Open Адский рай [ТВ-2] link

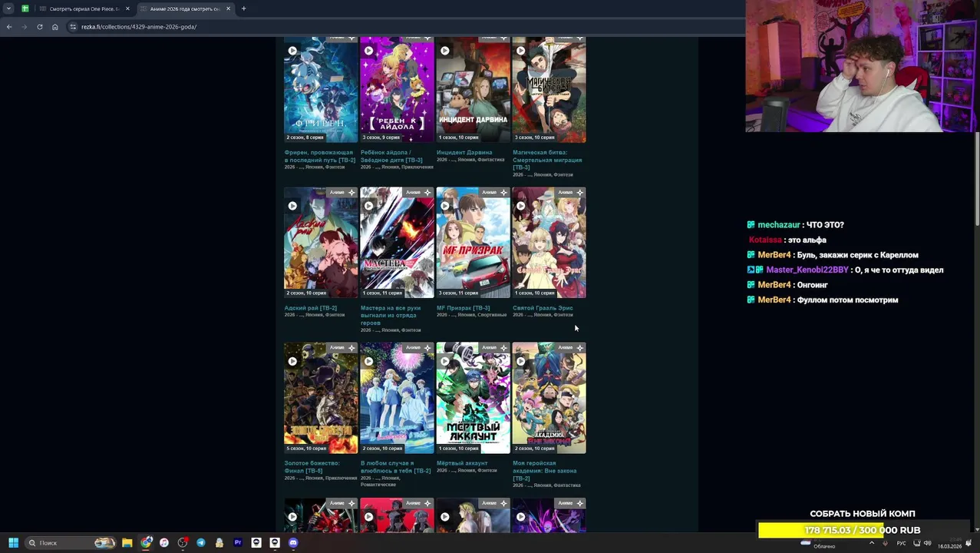point(310,308)
